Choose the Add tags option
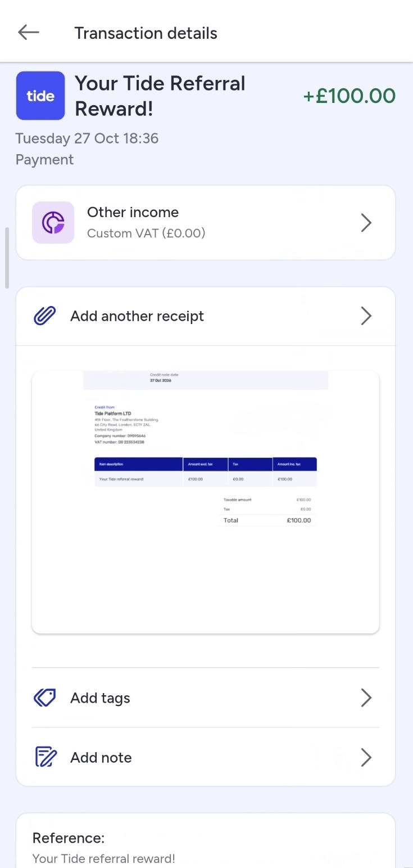This screenshot has width=413, height=868. (206, 698)
